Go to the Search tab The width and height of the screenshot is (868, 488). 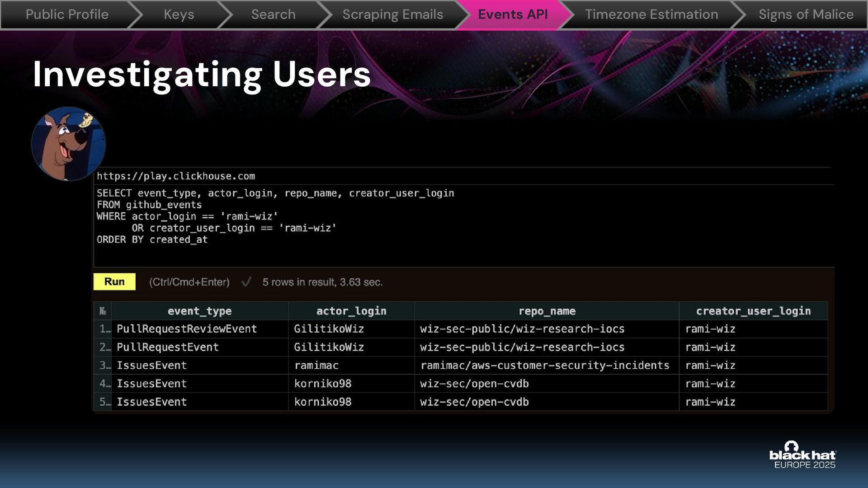(273, 14)
